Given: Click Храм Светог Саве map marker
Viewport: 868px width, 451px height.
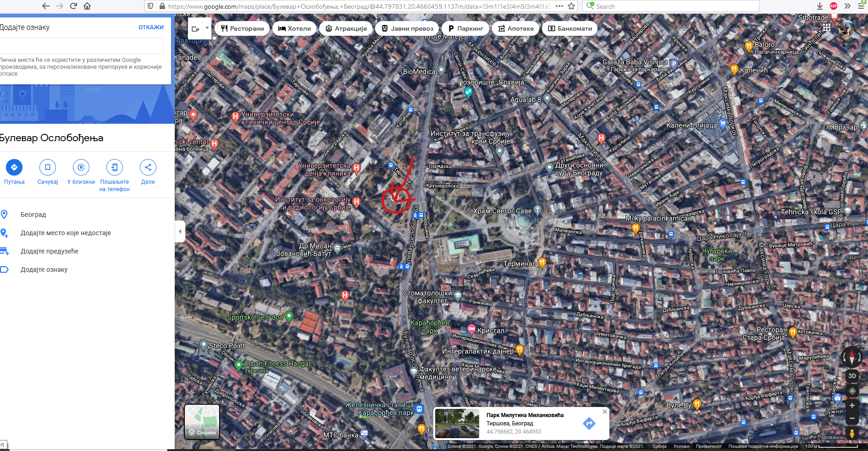Looking at the screenshot, I should pos(538,210).
